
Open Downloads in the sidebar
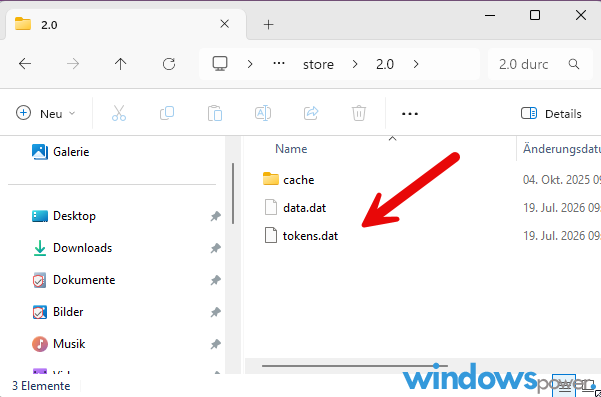point(82,248)
